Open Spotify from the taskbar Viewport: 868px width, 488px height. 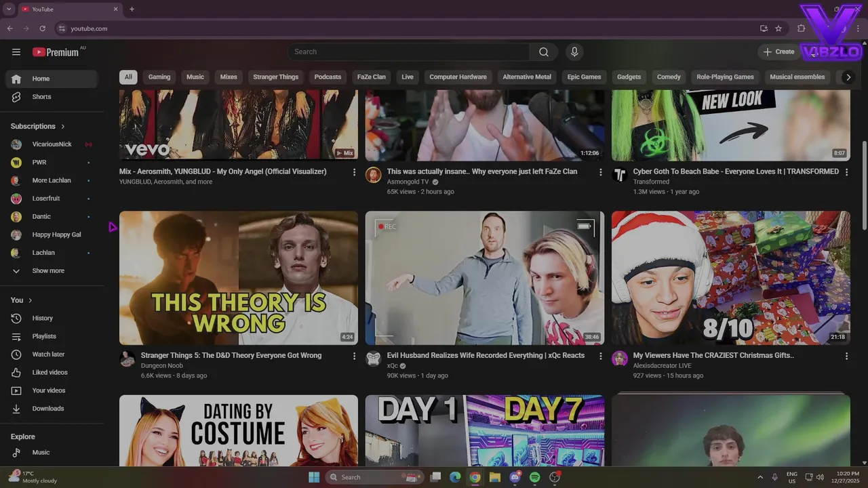pyautogui.click(x=534, y=477)
